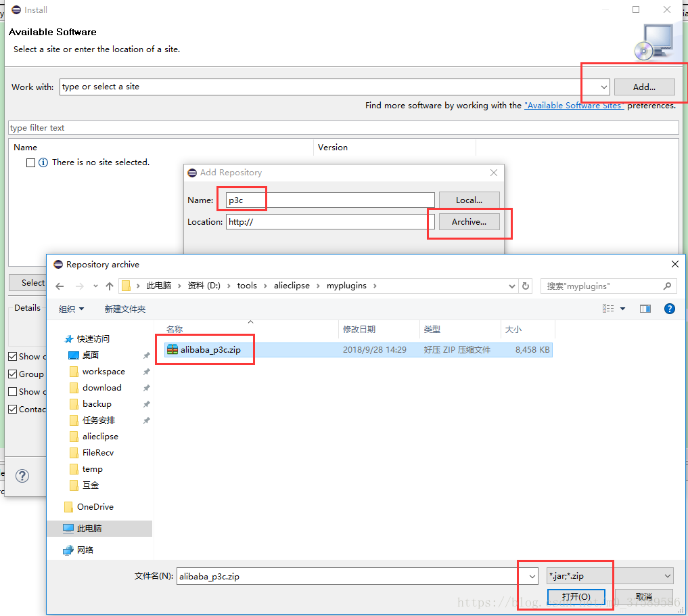Click the magnifier search icon
This screenshot has width=688, height=616.
click(668, 286)
